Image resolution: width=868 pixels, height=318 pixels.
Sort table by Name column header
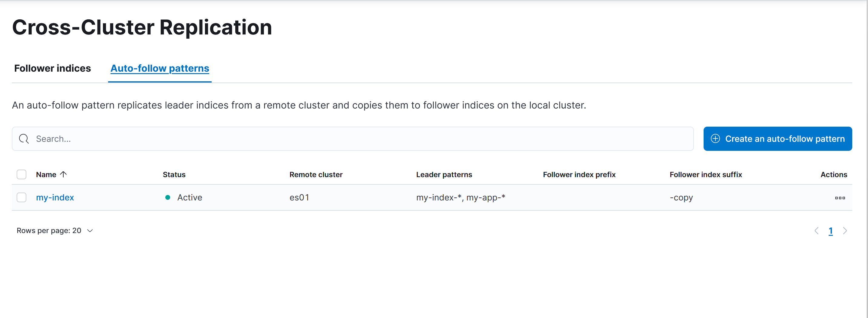pyautogui.click(x=46, y=174)
